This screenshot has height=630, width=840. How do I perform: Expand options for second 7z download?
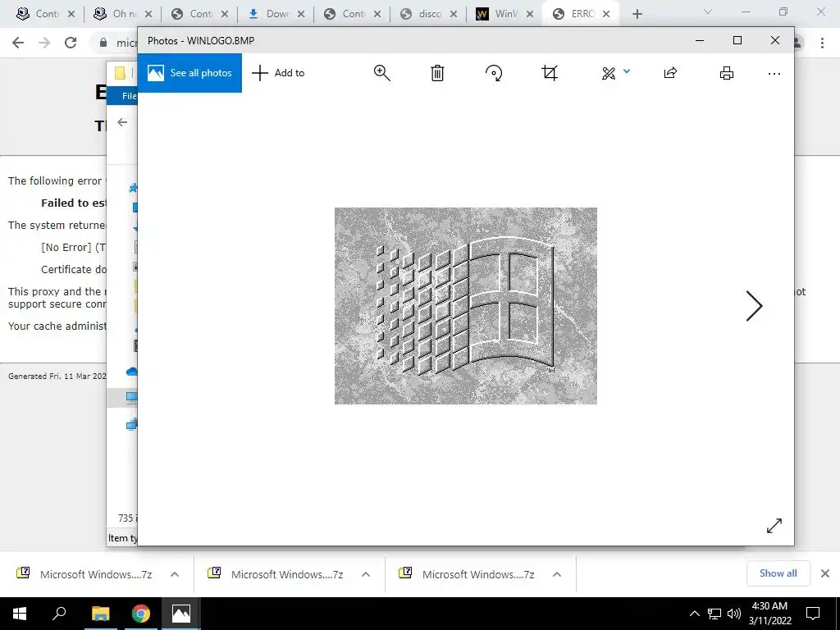[366, 574]
